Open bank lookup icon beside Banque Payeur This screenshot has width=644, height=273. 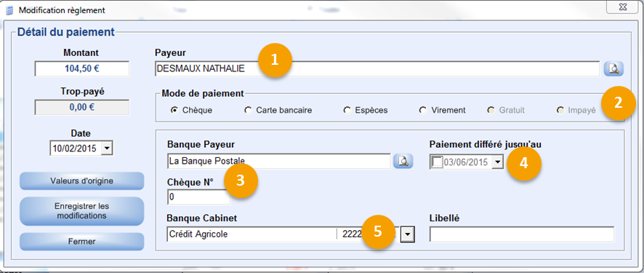click(x=403, y=161)
